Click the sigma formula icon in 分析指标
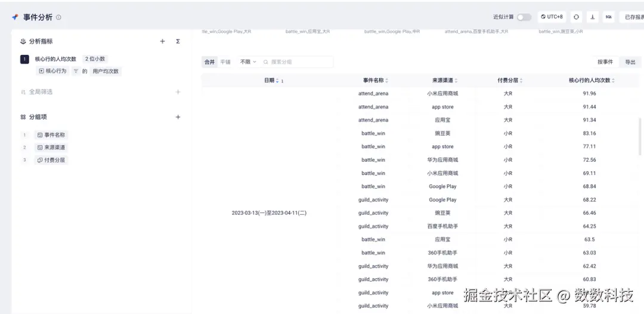644x314 pixels. [178, 42]
